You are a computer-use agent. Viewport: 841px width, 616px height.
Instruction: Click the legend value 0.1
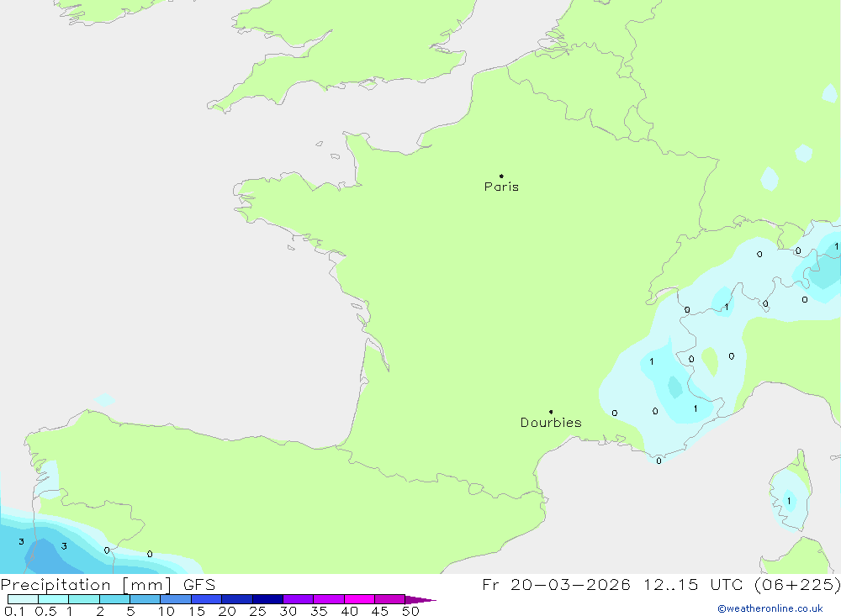pos(14,611)
